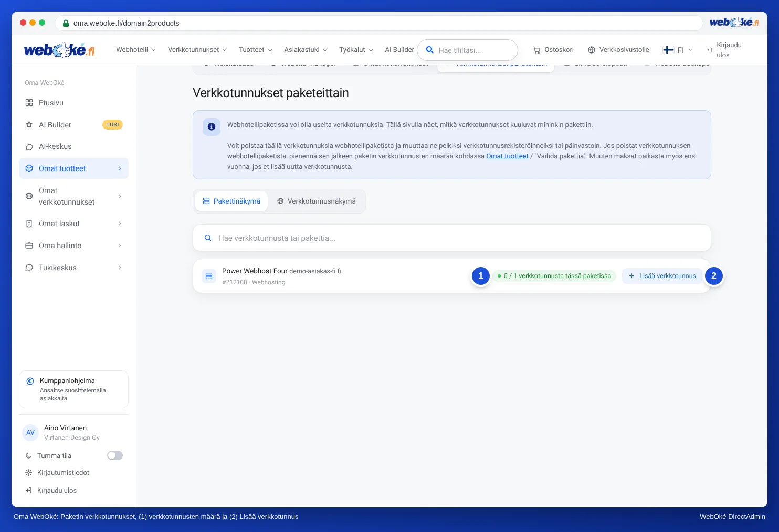Screen dimensions: 779x532
Task: Click the Lisää verkkotunnus button
Action: [662, 276]
